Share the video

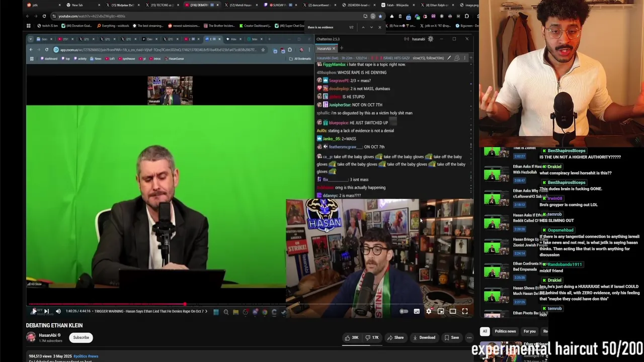(x=395, y=338)
